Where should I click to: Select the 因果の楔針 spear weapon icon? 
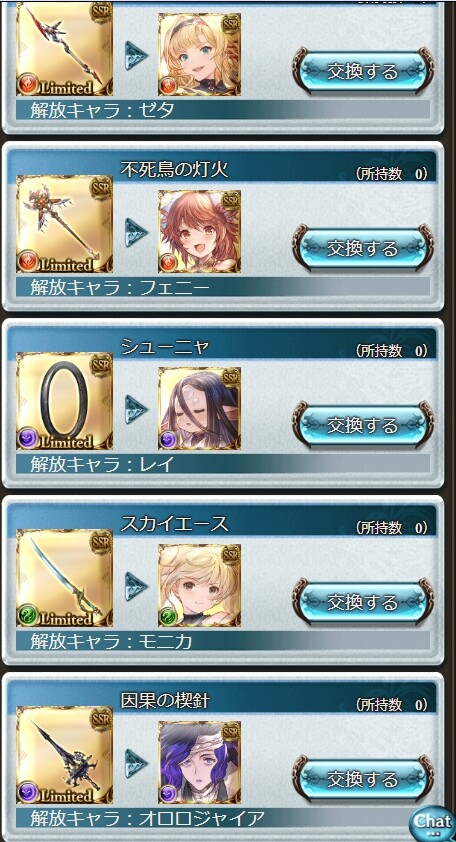64,754
